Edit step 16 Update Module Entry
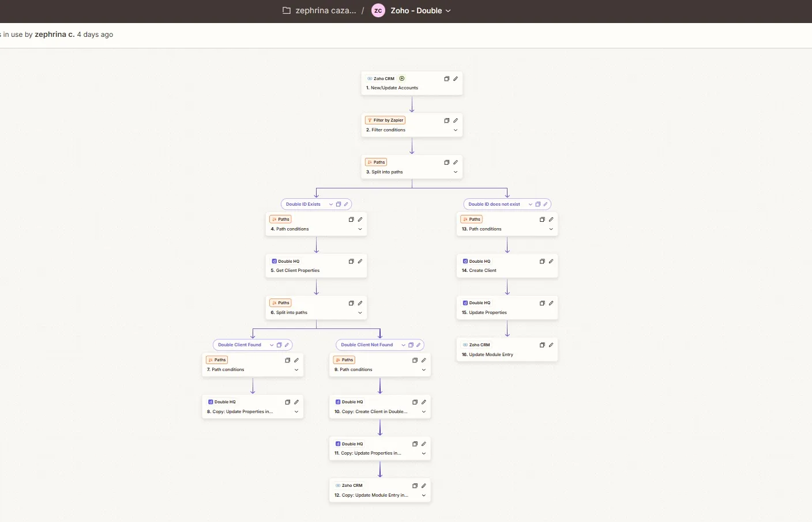812x522 pixels. tap(551, 345)
